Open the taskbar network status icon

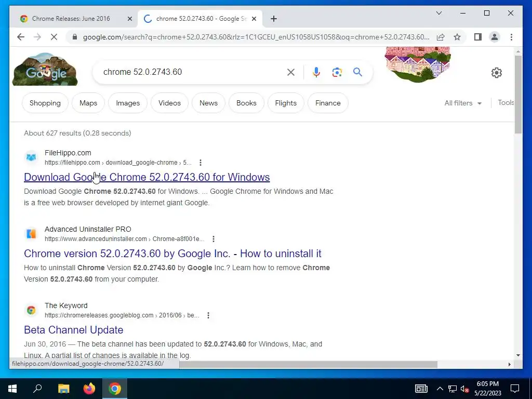453,389
